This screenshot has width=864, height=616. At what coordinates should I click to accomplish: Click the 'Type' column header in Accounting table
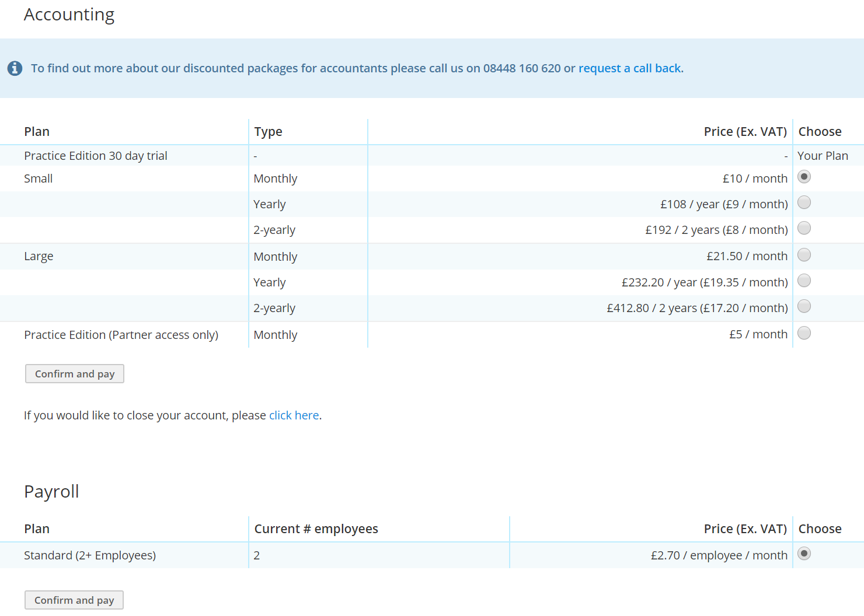coord(269,132)
